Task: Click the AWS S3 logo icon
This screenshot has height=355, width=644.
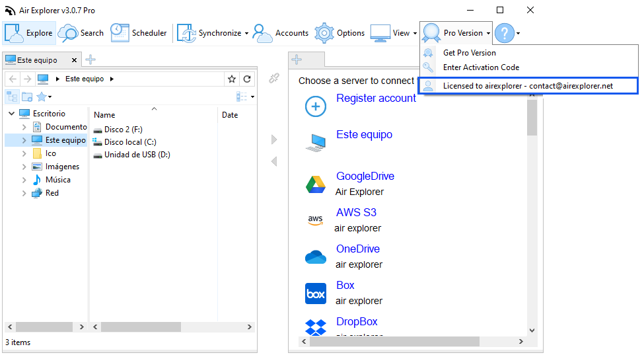Action: coord(316,220)
